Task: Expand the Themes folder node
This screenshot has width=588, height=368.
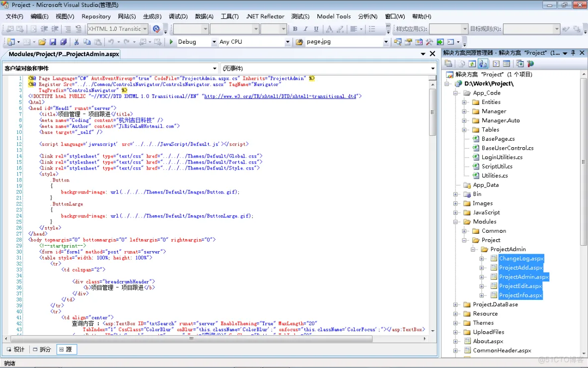Action: pos(455,323)
